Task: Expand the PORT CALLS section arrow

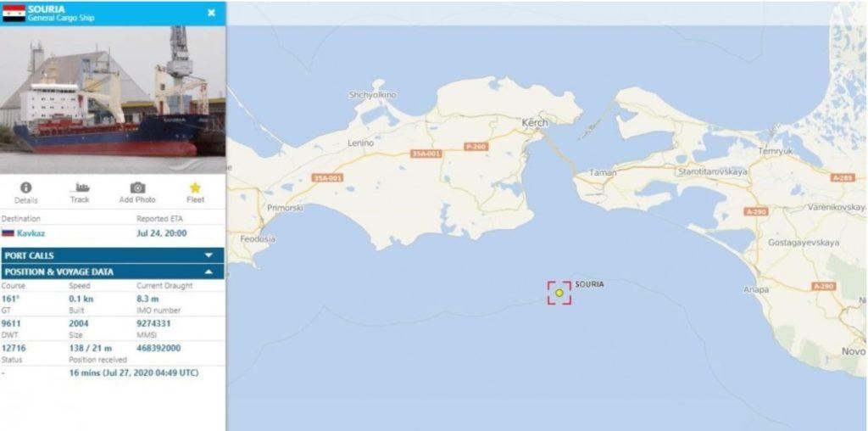Action: [x=209, y=255]
